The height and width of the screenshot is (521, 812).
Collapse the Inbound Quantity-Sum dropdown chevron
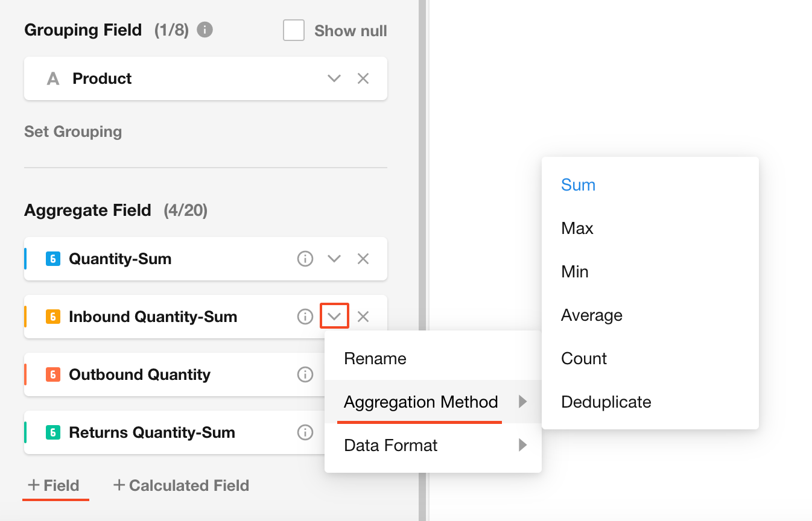pos(334,317)
